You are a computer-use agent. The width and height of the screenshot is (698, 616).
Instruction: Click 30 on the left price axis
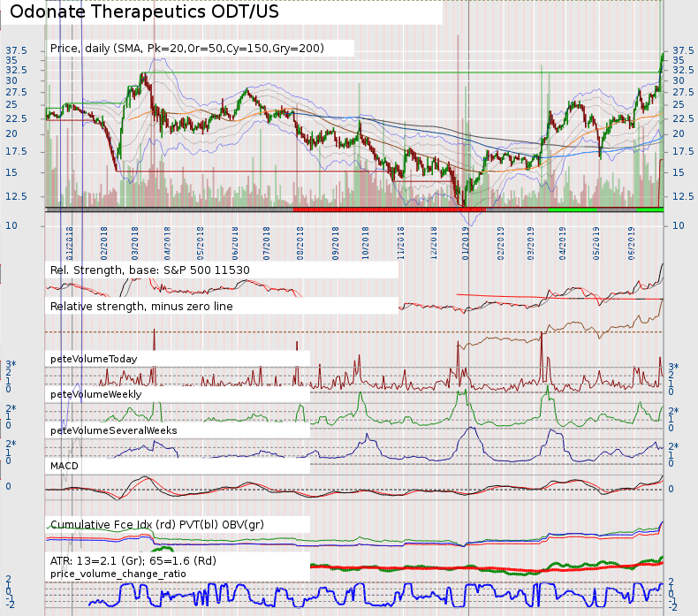click(11, 80)
